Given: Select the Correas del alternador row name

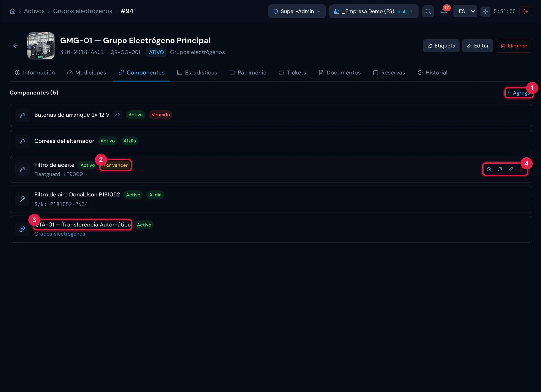Looking at the screenshot, I should (64, 141).
